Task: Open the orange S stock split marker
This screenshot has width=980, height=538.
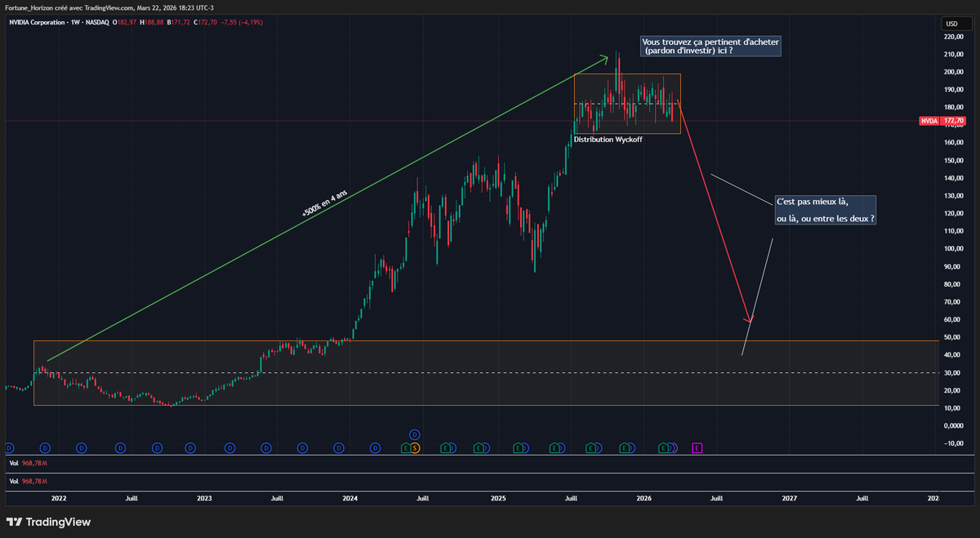Action: coord(414,447)
